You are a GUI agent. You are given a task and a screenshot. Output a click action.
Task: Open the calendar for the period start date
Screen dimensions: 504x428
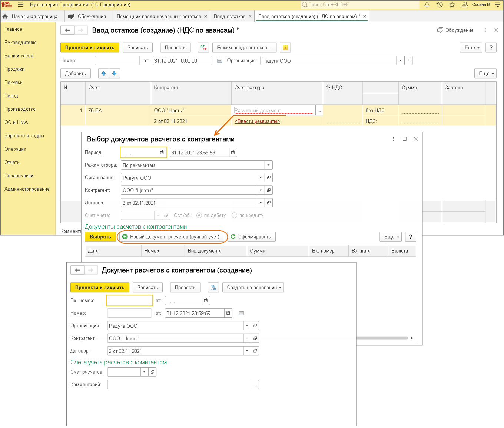(162, 153)
